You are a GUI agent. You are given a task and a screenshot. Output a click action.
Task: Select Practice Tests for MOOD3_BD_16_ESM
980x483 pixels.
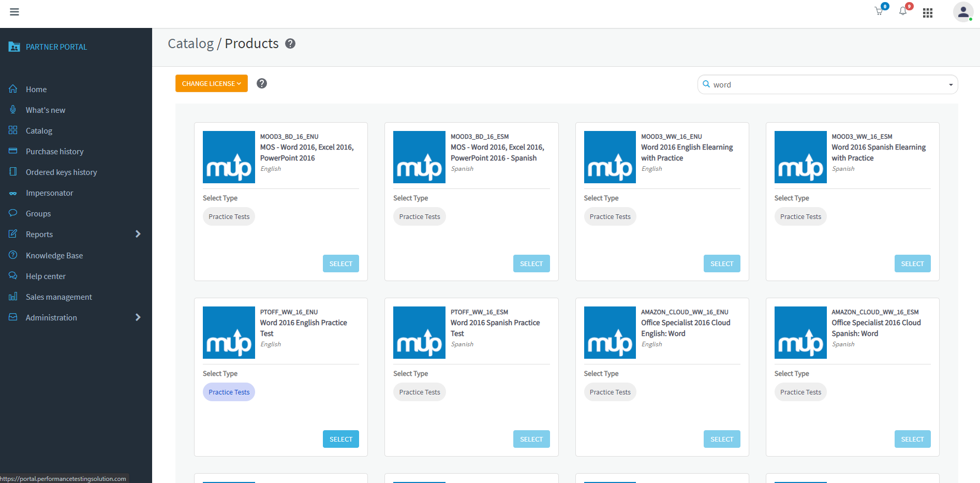coord(420,216)
